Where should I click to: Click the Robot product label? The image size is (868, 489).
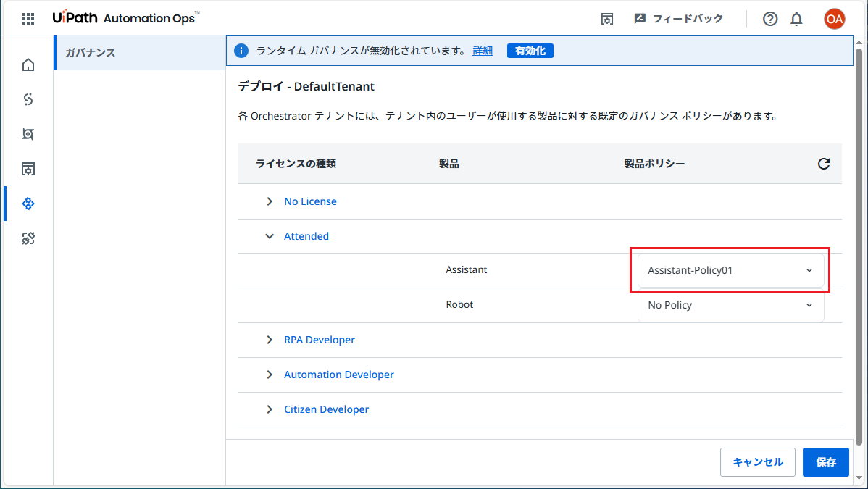(x=459, y=304)
